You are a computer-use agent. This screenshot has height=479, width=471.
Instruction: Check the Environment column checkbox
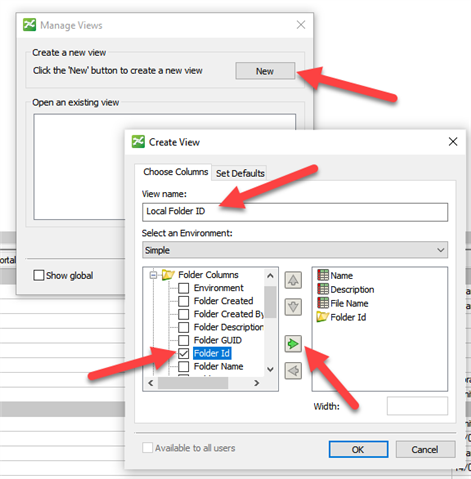183,288
